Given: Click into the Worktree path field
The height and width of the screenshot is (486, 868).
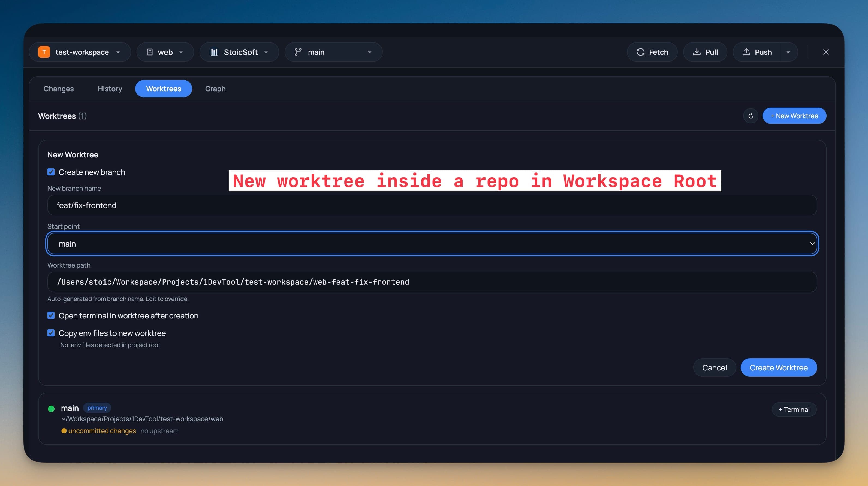Looking at the screenshot, I should pos(432,282).
